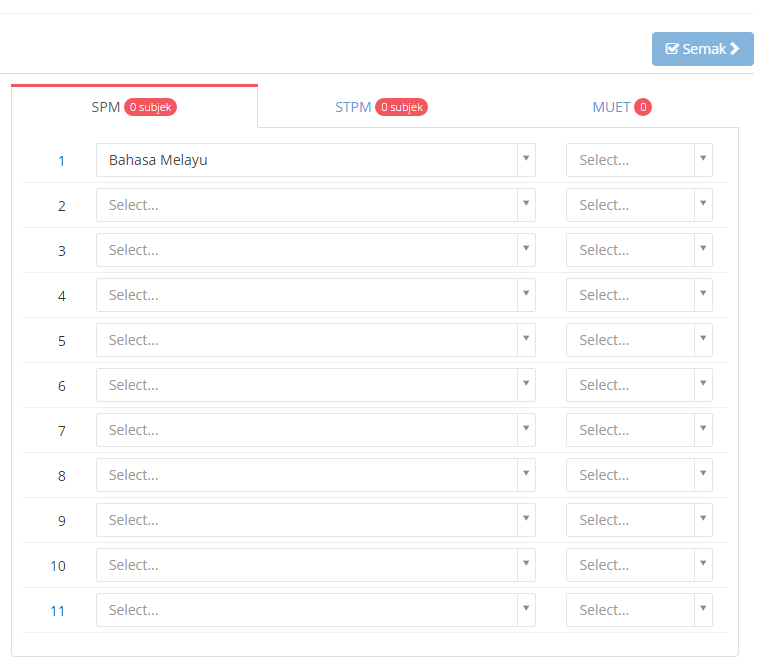Open the grade Select dropdown in row 1
This screenshot has width=770, height=672.
click(639, 160)
